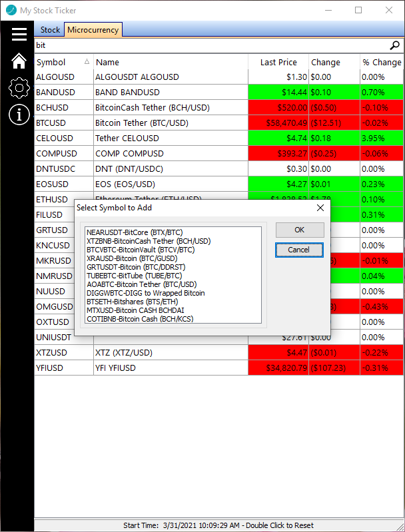This screenshot has height=532, width=405.
Task: Click COMP COMPUSD name cell
Action: pos(171,153)
